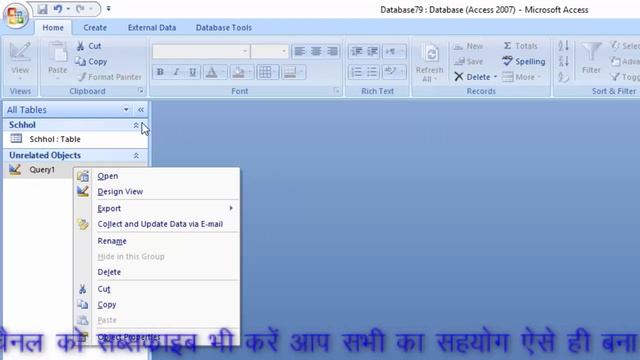Switch to the Create ribbon tab
Image resolution: width=640 pixels, height=360 pixels.
point(95,28)
